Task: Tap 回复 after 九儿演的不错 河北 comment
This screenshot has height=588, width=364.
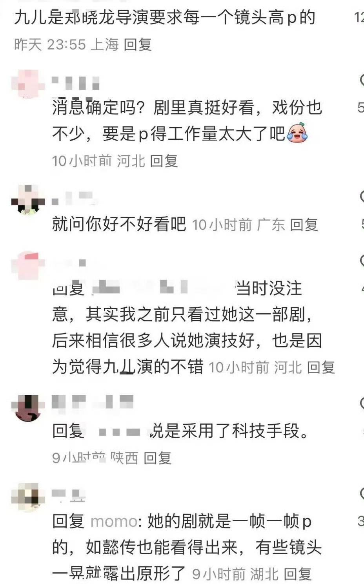Action: point(321,367)
